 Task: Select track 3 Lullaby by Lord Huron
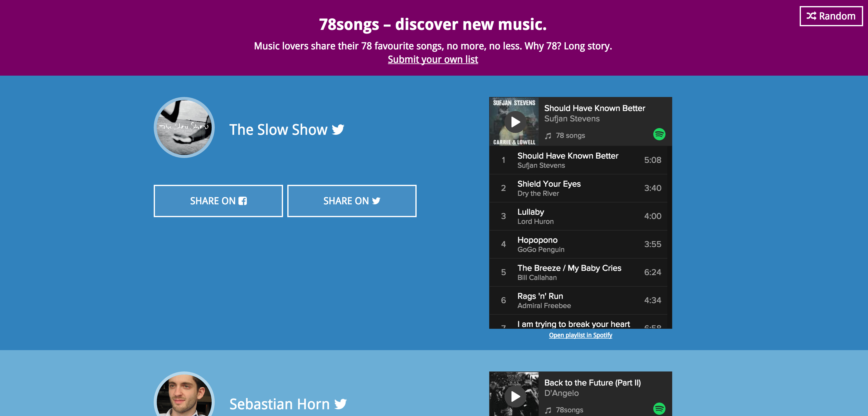[x=579, y=216]
